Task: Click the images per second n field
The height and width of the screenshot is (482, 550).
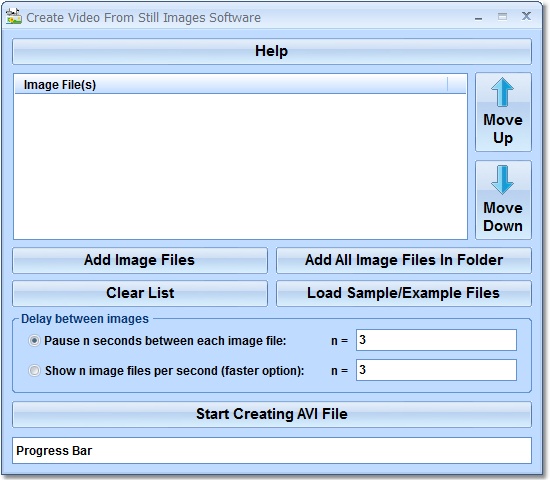Action: [x=436, y=370]
